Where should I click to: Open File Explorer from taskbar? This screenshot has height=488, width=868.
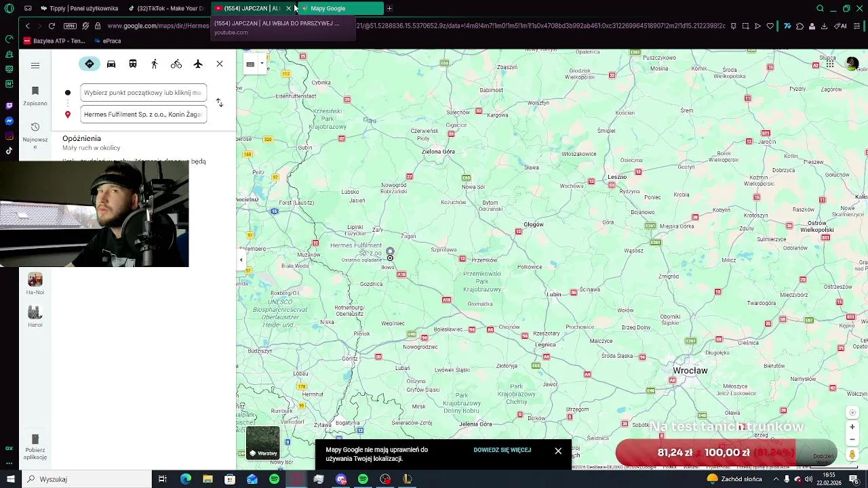(x=208, y=479)
